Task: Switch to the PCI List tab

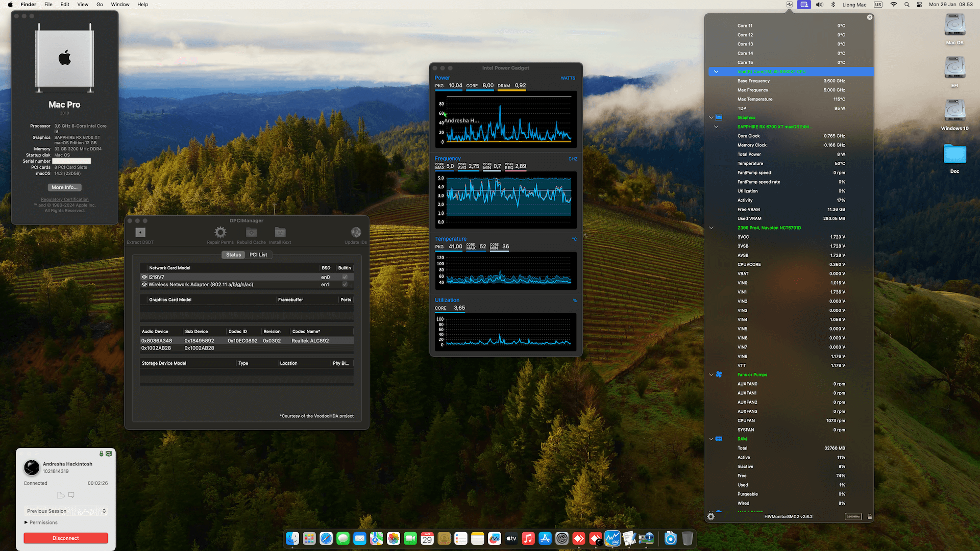Action: coord(258,255)
